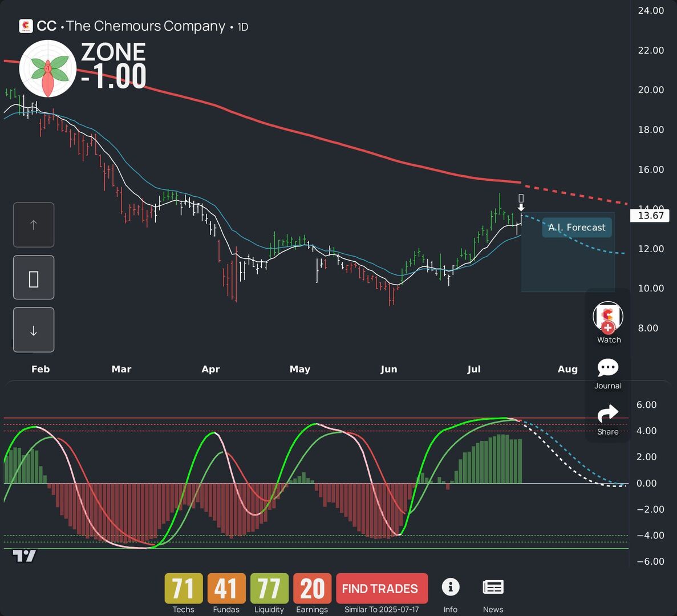Image resolution: width=677 pixels, height=616 pixels.
Task: Click the Apr label on time axis
Action: click(x=210, y=370)
